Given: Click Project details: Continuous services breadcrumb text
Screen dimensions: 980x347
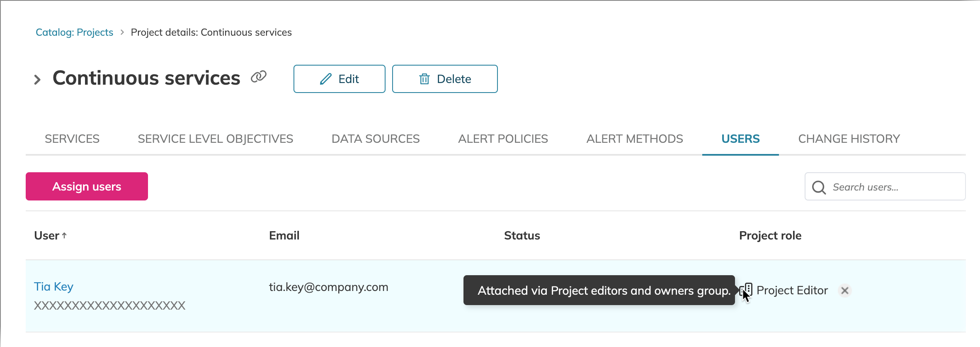Looking at the screenshot, I should (x=211, y=32).
